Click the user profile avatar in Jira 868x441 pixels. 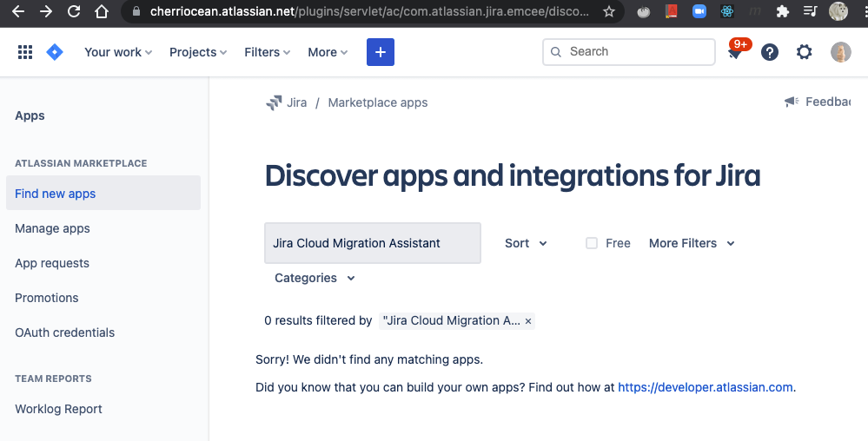pyautogui.click(x=840, y=52)
